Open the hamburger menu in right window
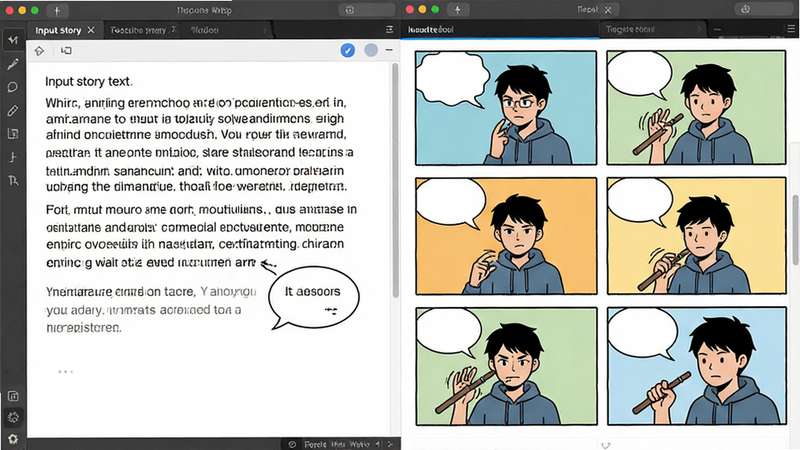The width and height of the screenshot is (800, 450). pyautogui.click(x=791, y=29)
